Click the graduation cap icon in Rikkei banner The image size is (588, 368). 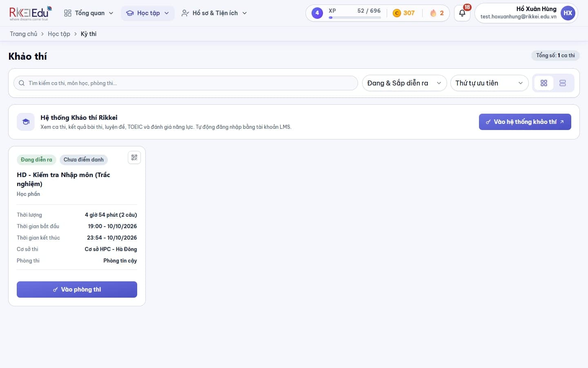pyautogui.click(x=26, y=122)
